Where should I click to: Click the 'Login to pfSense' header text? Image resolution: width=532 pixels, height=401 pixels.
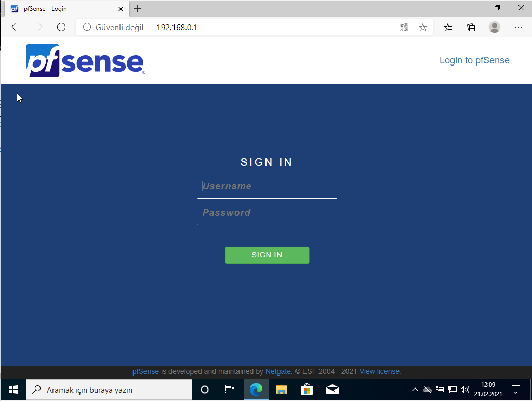click(474, 60)
